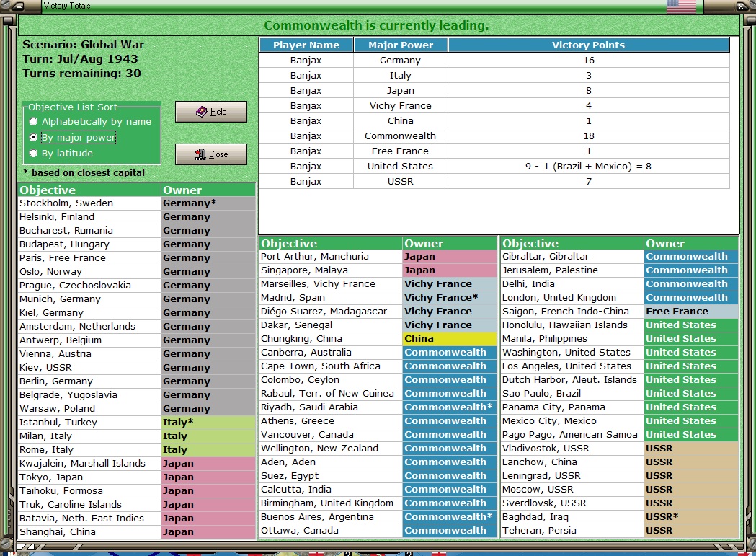
Task: Select Vichy France row in points table
Action: (x=494, y=106)
